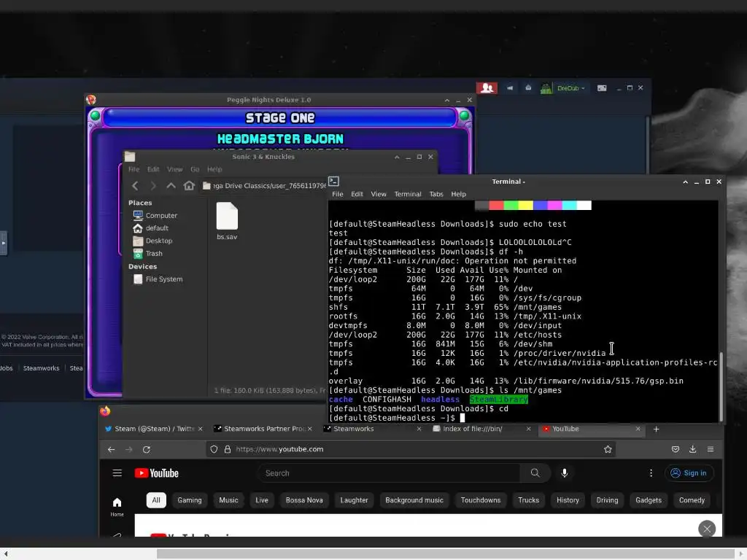Screen dimensions: 747x560
Task: Click file manager path bar
Action: click(x=264, y=186)
